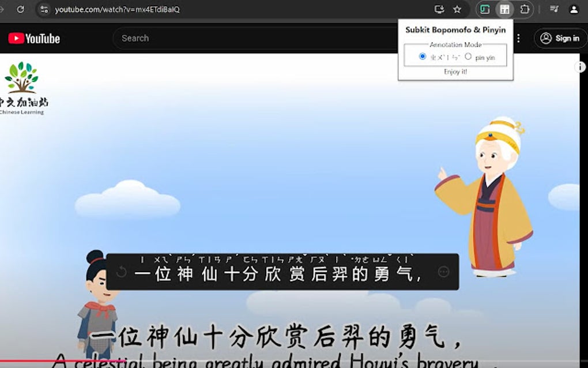Select the bopomofo annotation radio button
This screenshot has height=368, width=588.
click(x=423, y=56)
